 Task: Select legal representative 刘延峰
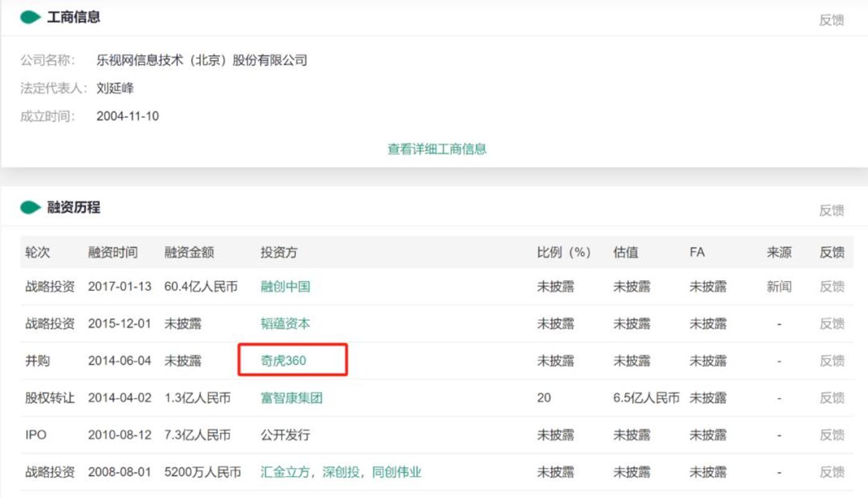[x=115, y=88]
